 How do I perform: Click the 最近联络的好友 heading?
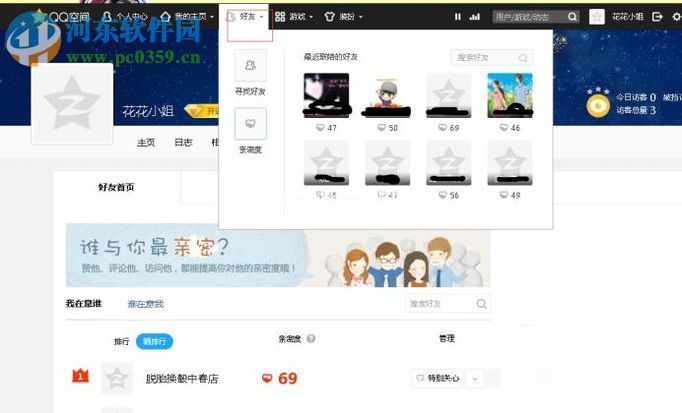(331, 57)
